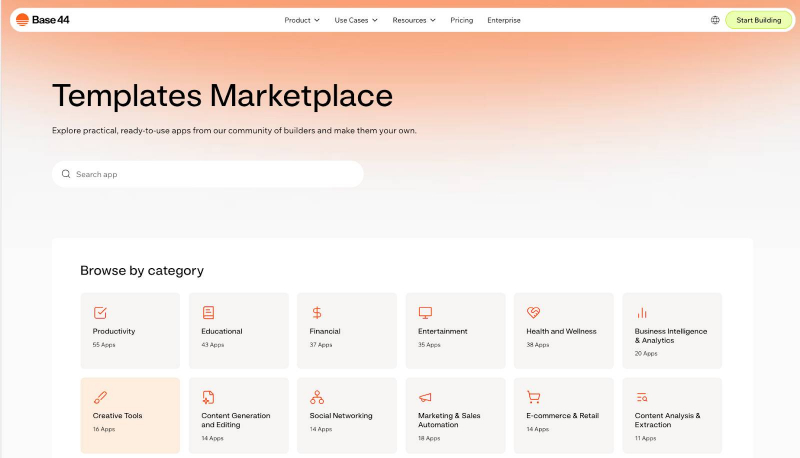The width and height of the screenshot is (800, 458).
Task: Open the Enterprise menu item
Action: 504,20
